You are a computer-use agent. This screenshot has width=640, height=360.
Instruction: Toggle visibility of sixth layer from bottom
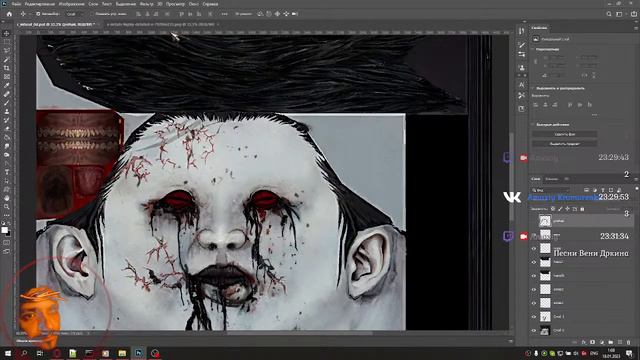point(533,262)
